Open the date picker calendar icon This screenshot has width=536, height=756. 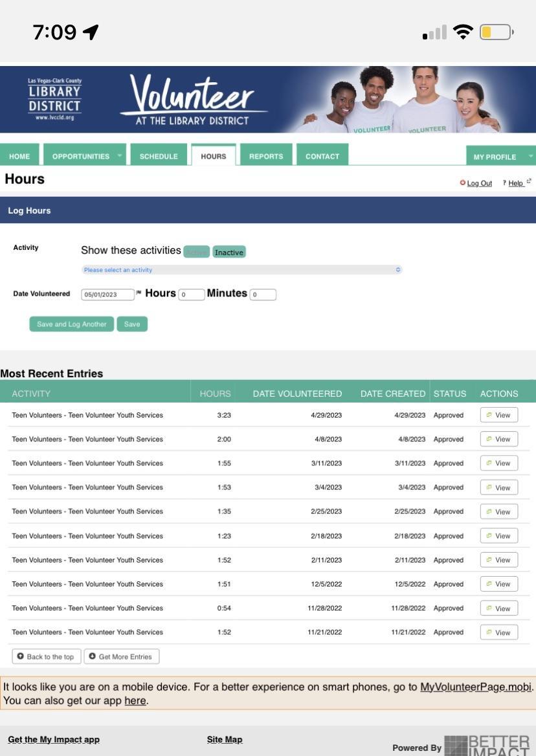[139, 292]
